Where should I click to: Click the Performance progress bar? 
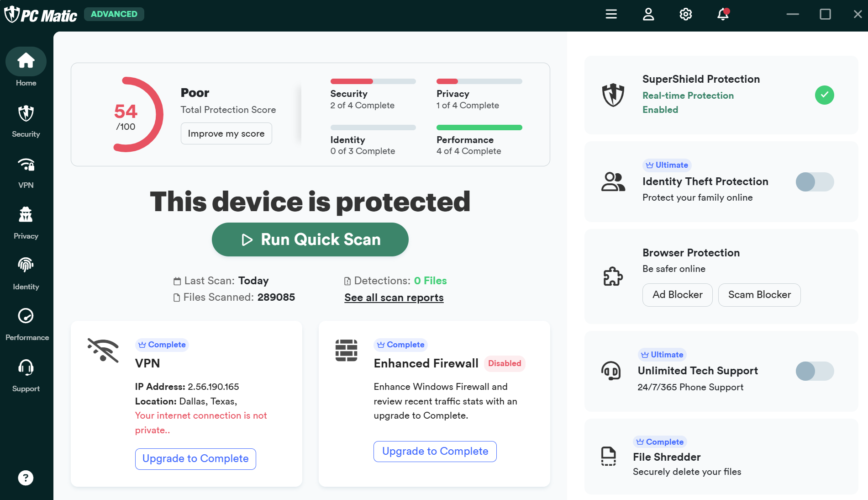click(x=479, y=128)
